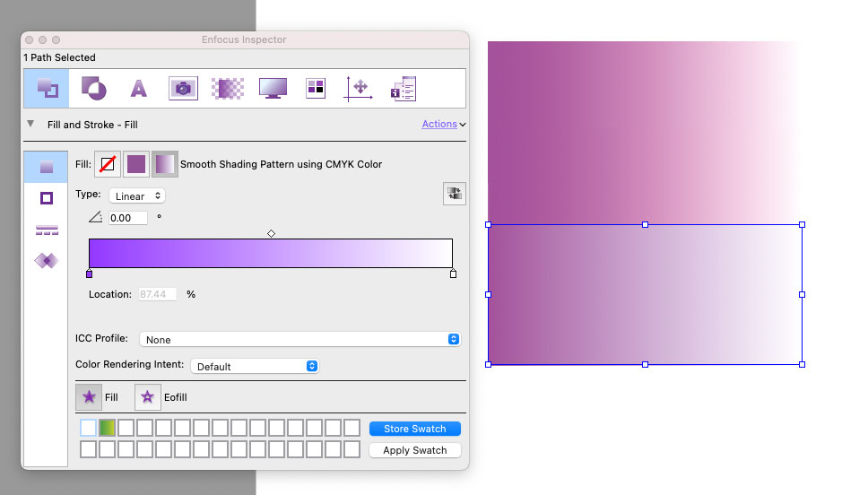Click the Location percentage field

[157, 294]
